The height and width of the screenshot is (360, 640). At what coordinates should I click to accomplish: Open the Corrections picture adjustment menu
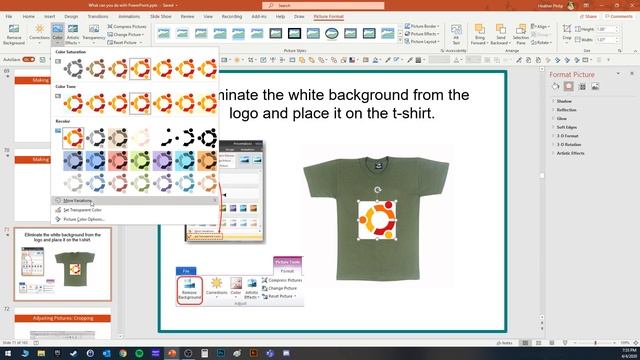click(x=39, y=34)
